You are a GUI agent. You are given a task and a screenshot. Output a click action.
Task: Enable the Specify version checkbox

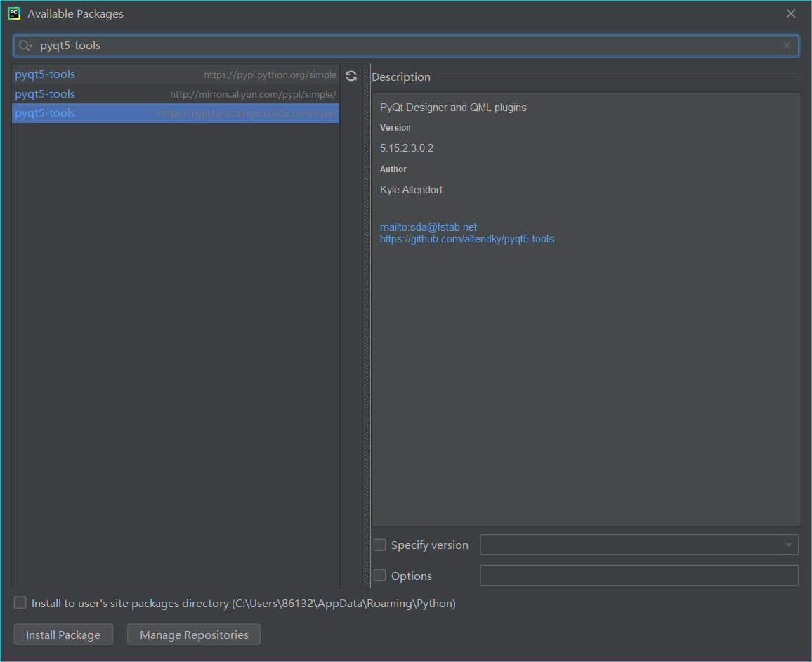[x=379, y=545]
